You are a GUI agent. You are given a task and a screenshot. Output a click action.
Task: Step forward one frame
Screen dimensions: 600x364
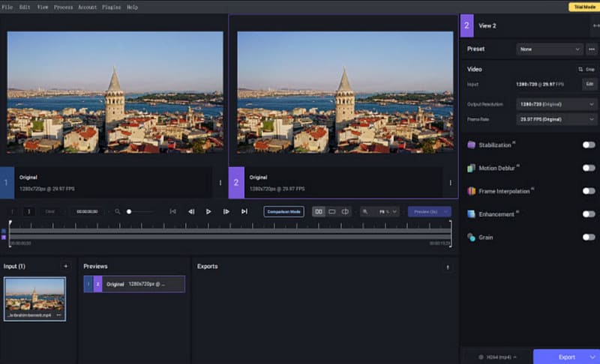coord(226,212)
